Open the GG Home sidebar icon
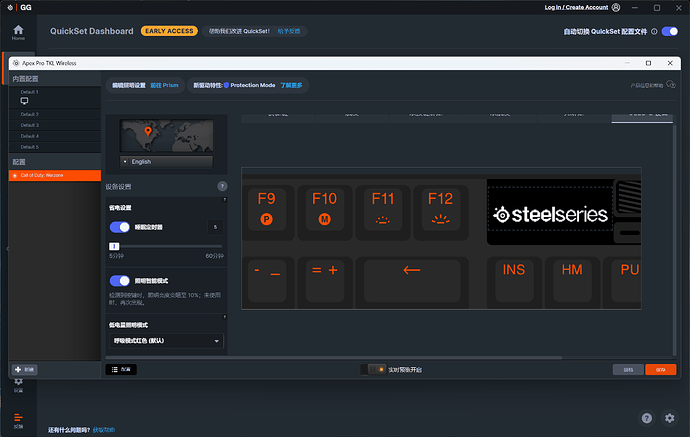 coord(18,31)
